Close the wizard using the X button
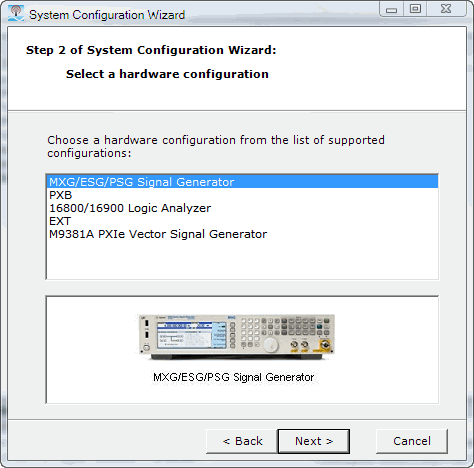The height and width of the screenshot is (468, 474). [446, 9]
